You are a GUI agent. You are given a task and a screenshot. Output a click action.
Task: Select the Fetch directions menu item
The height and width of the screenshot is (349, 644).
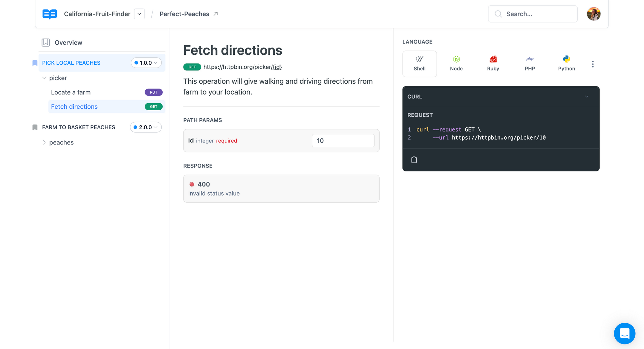[x=74, y=106]
